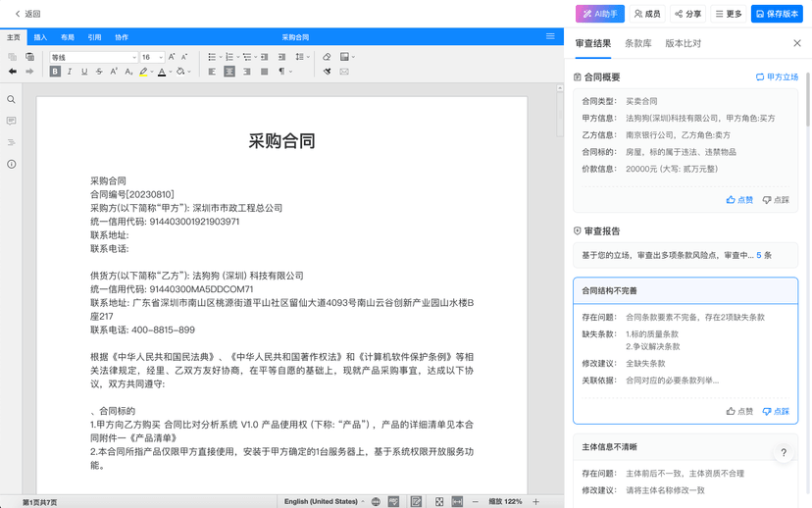812x508 pixels.
Task: Open the comments icon in left sidebar
Action: [x=11, y=121]
